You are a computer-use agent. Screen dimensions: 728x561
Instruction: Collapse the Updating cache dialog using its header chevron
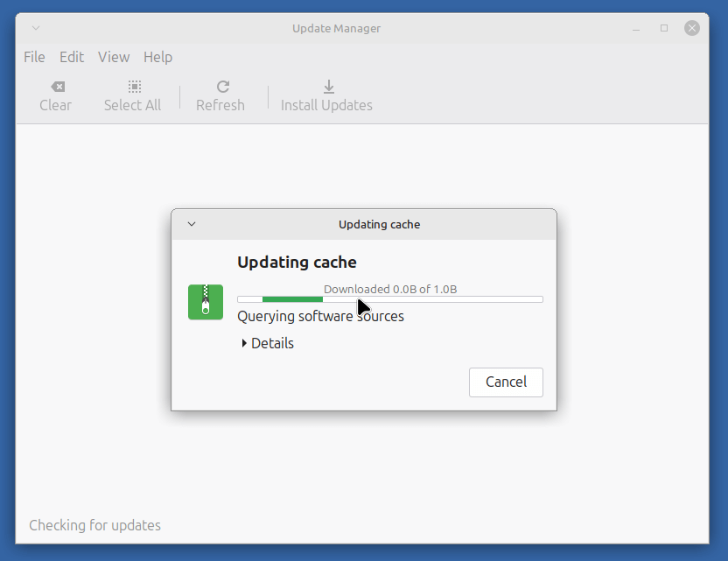[x=191, y=224]
